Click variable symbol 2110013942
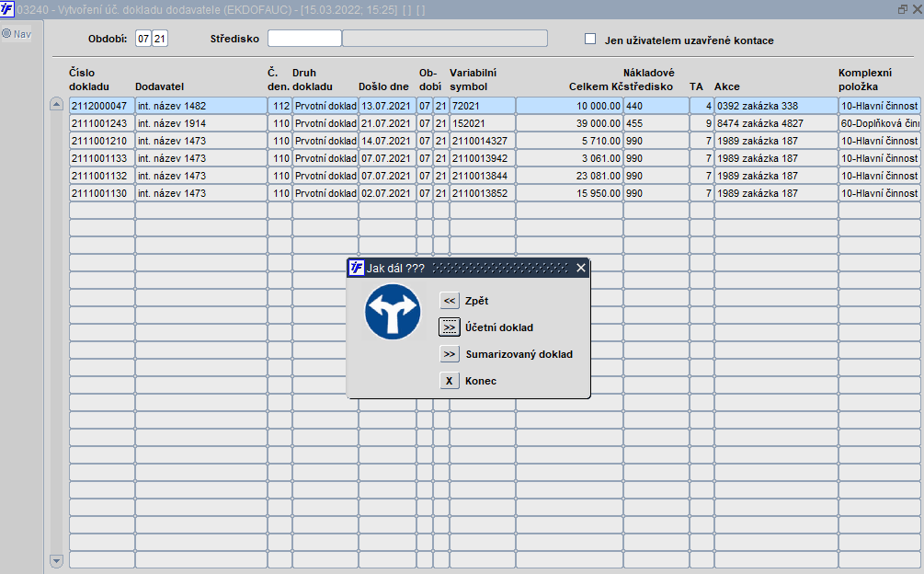Screen dimensions: 924x574 (x=483, y=158)
